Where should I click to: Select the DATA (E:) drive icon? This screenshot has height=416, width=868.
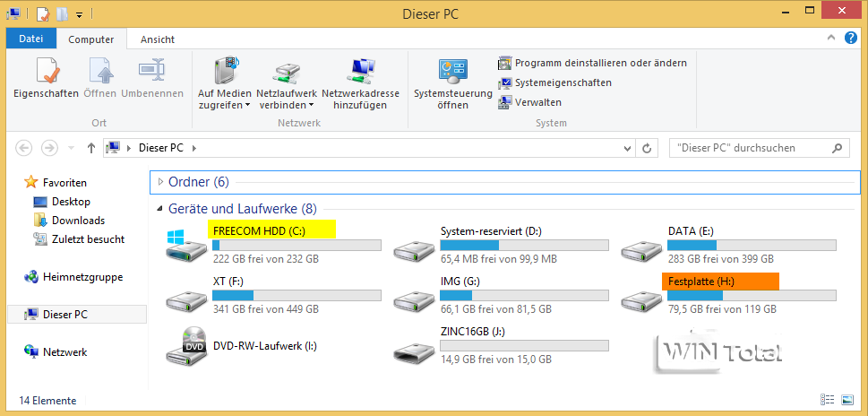641,251
